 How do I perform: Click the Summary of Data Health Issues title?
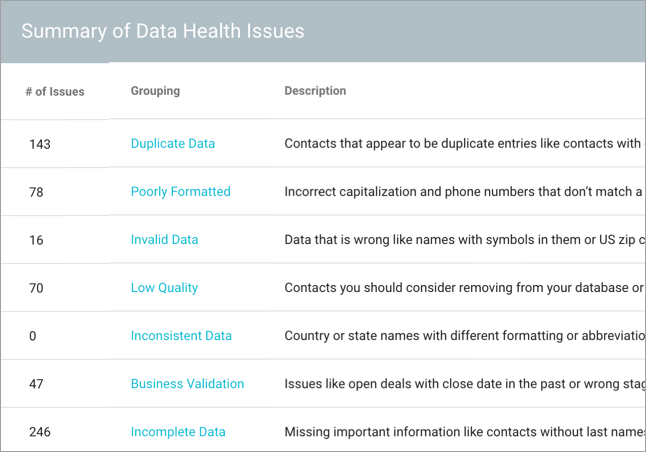tap(163, 31)
